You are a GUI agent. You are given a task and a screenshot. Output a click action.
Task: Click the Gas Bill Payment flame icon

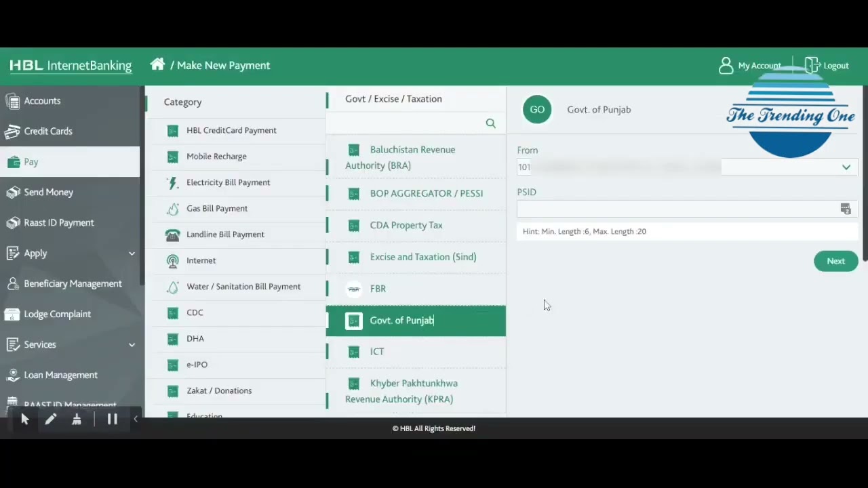(x=173, y=209)
